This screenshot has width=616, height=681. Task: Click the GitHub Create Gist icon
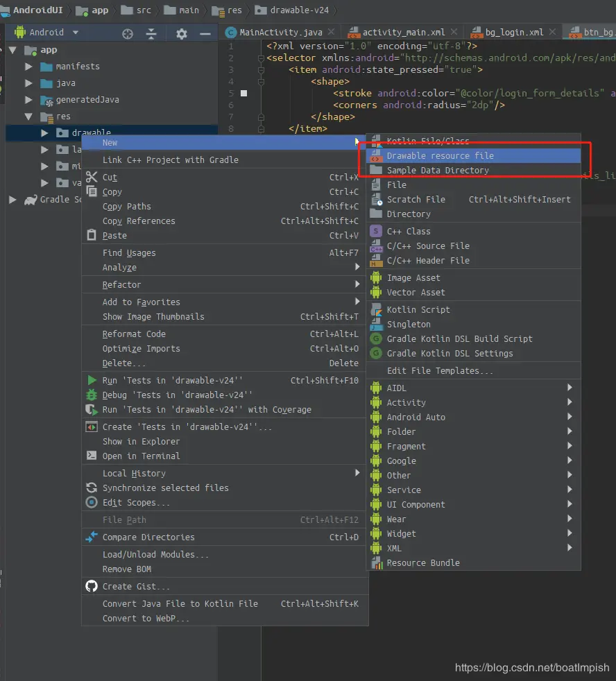coord(92,586)
